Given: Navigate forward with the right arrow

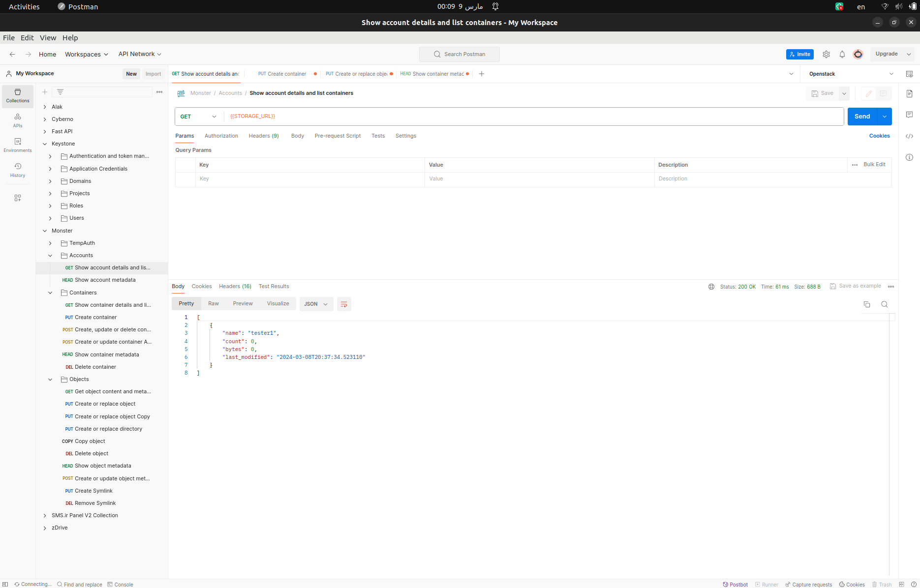Looking at the screenshot, I should [28, 54].
